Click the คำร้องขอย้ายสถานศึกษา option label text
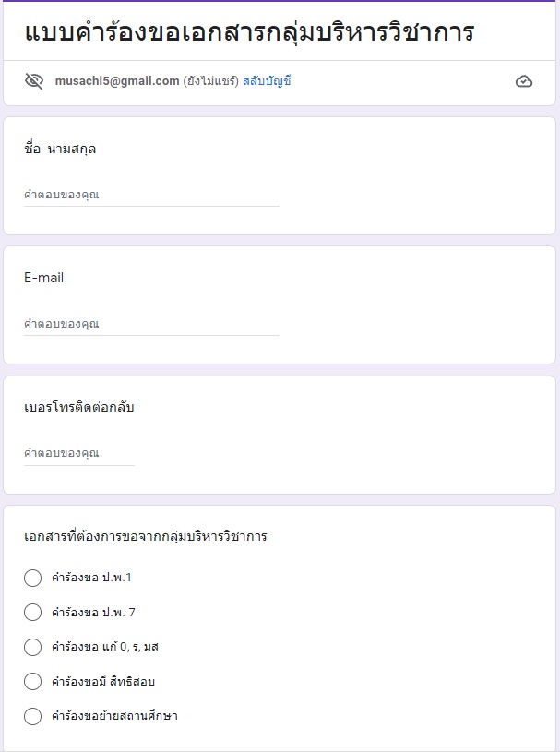 (x=114, y=716)
